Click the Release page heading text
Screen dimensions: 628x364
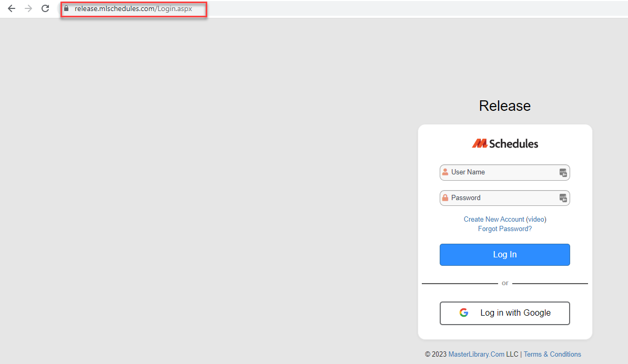(x=504, y=106)
